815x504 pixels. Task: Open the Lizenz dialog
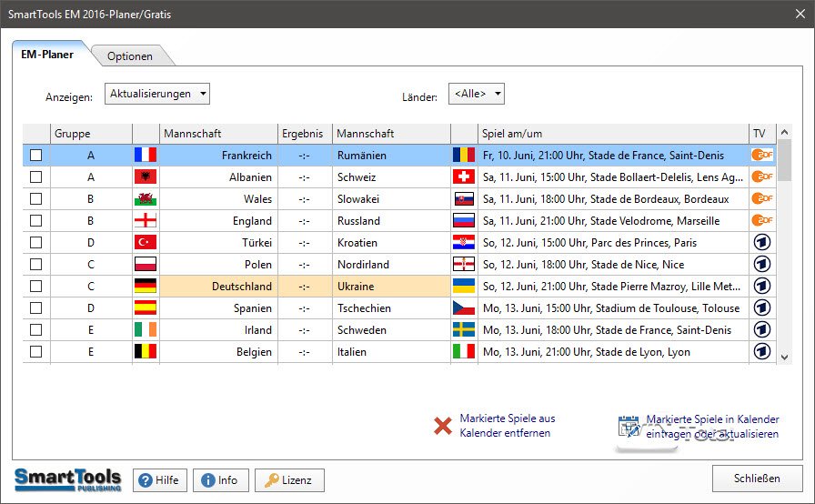click(289, 480)
